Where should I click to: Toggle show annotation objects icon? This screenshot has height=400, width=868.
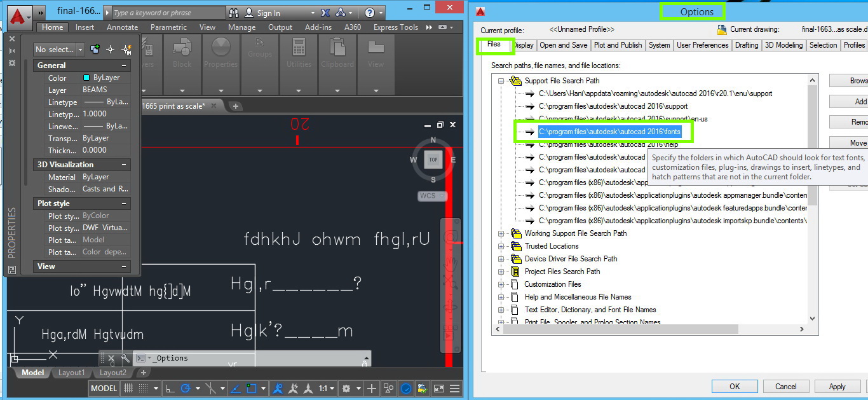pos(278,389)
